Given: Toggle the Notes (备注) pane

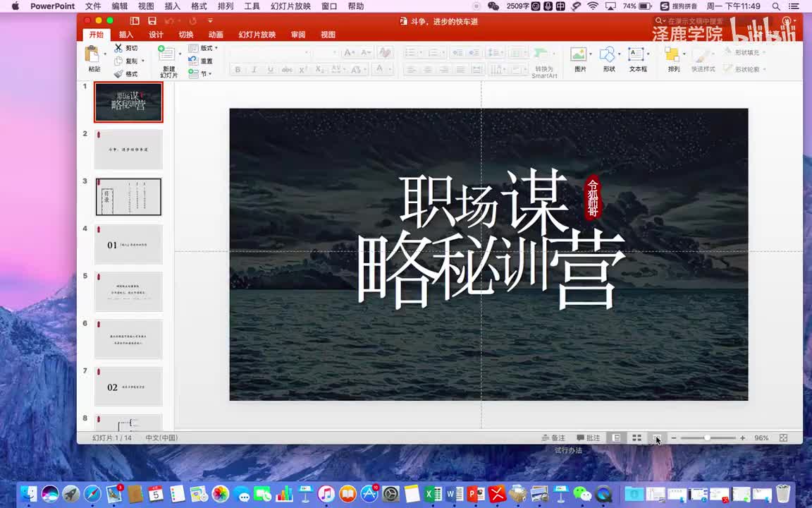Looking at the screenshot, I should coord(553,438).
